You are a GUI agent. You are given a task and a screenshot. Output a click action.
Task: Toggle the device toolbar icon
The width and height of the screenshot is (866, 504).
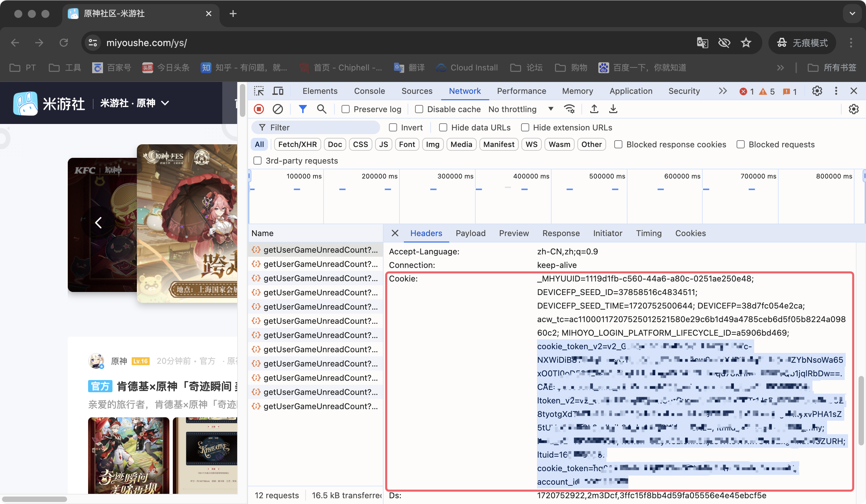pyautogui.click(x=278, y=91)
